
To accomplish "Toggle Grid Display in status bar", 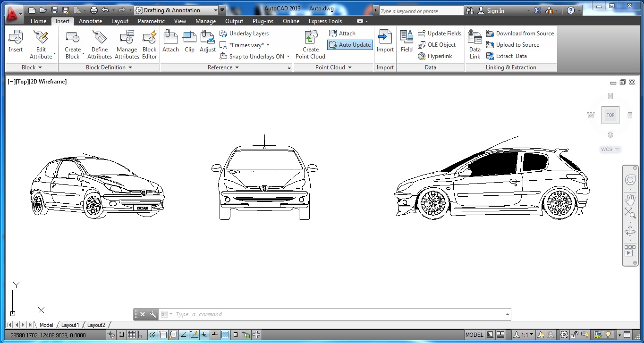I will pos(132,335).
